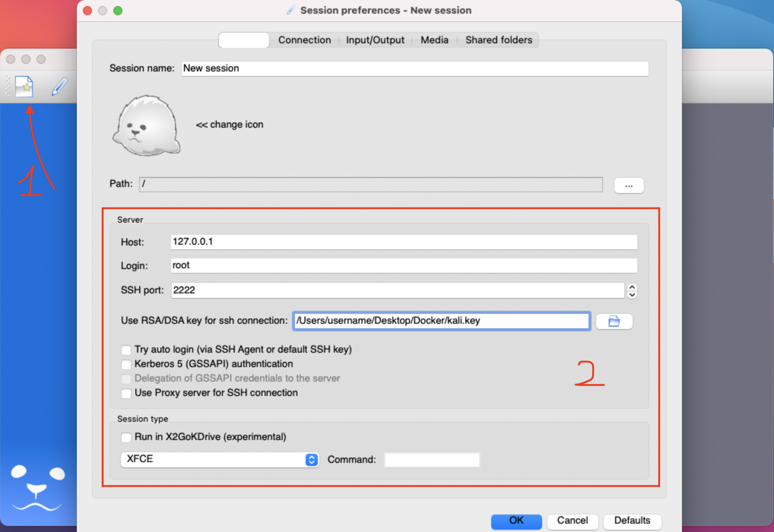Select the Media tab

[x=434, y=40]
